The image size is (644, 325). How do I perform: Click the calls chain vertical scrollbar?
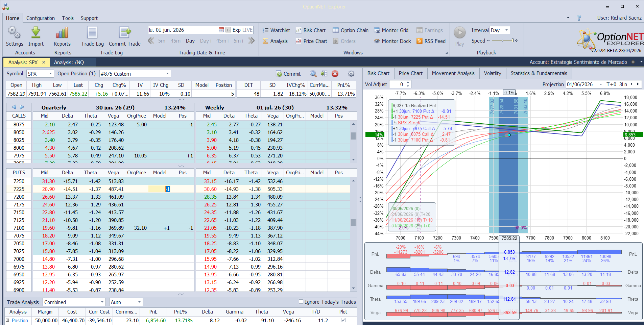(354, 142)
